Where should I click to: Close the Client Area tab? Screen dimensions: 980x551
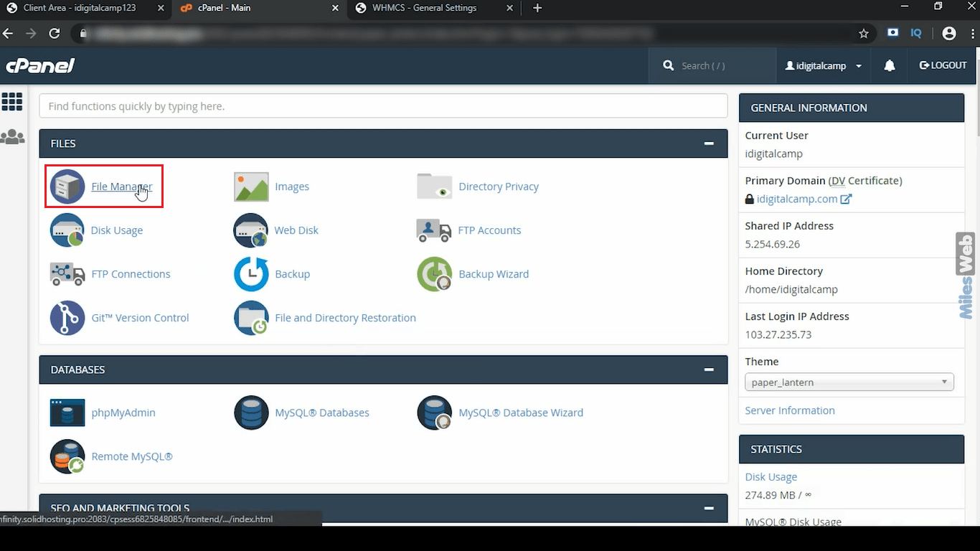click(x=161, y=8)
